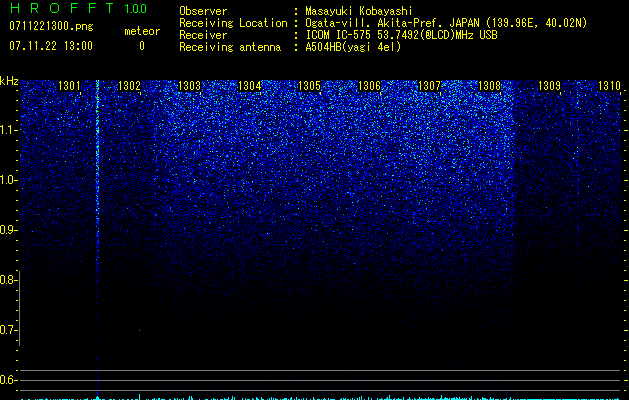This screenshot has height=400, width=629.
Task: Click the file name 0711221300.png
Action: click(x=51, y=27)
